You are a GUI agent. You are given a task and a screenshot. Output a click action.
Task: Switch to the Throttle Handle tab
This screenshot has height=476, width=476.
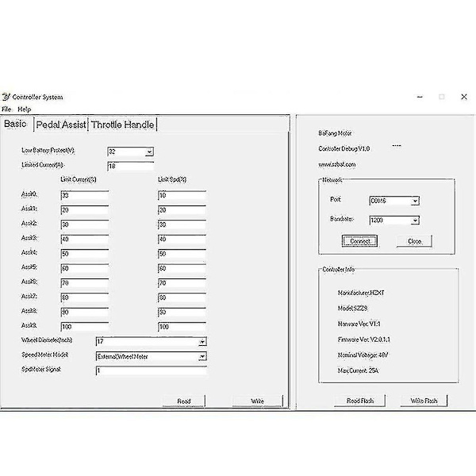pos(122,125)
